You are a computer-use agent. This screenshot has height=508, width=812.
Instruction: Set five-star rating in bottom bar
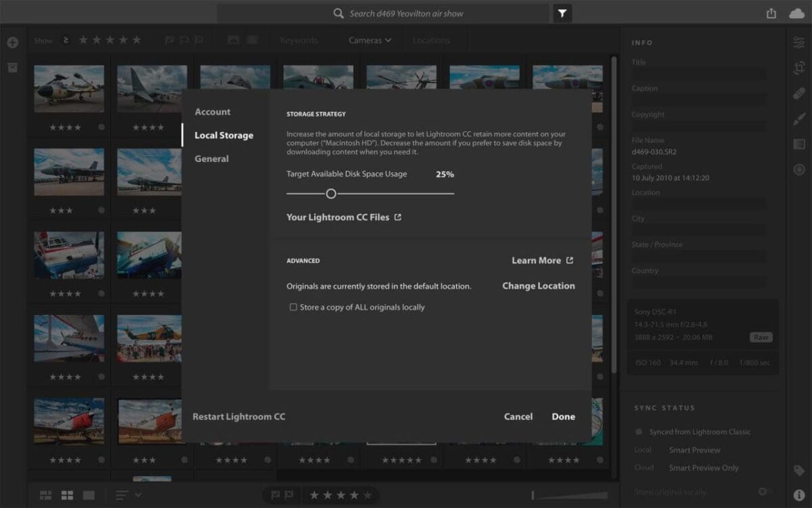click(x=367, y=495)
